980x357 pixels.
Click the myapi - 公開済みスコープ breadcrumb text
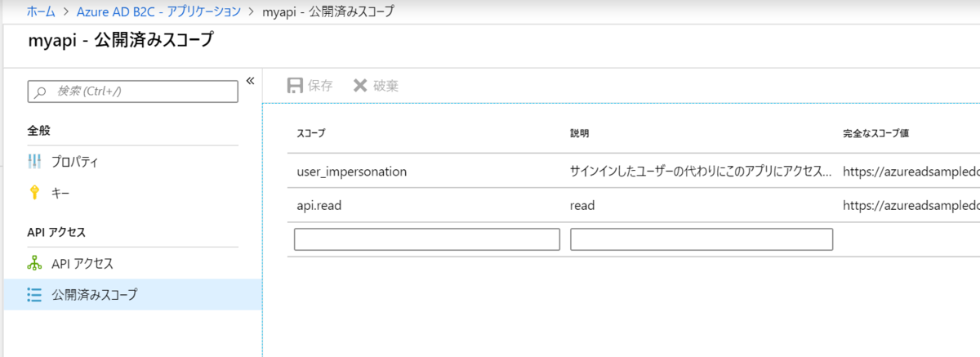click(327, 11)
